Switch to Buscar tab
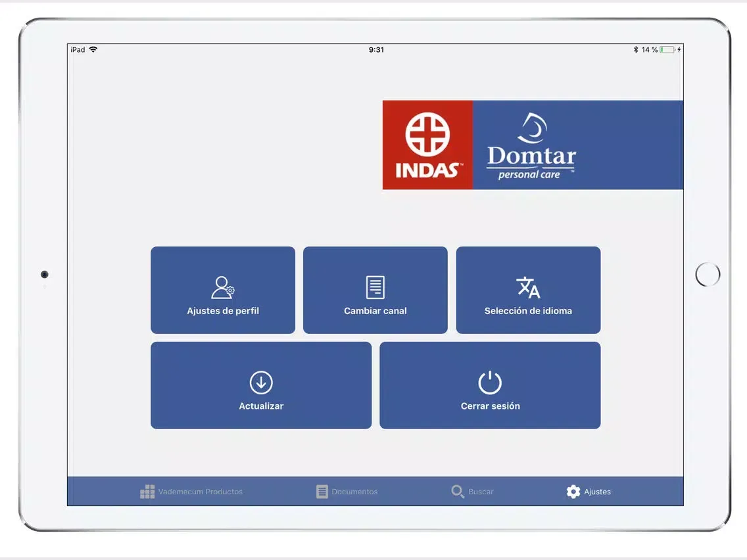 click(x=472, y=492)
